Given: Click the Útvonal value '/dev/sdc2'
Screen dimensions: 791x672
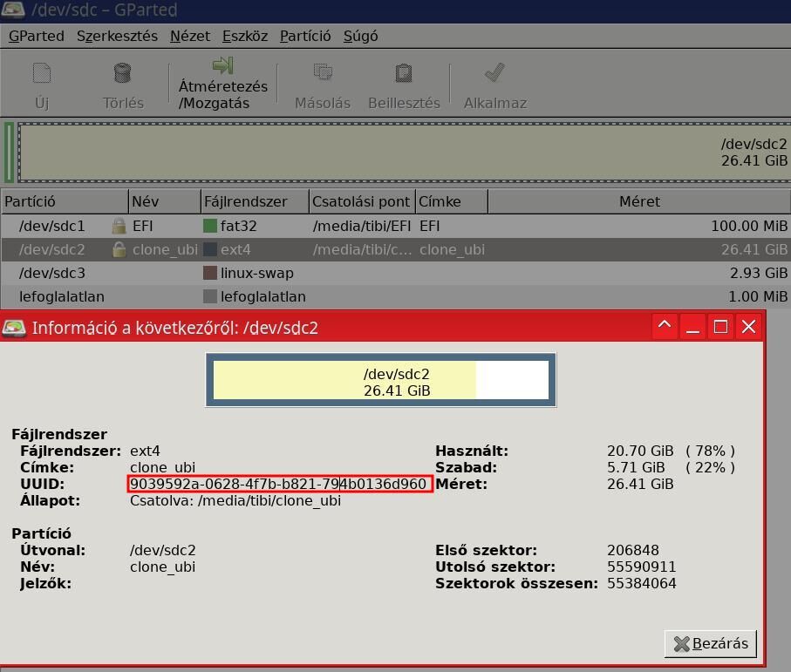Looking at the screenshot, I should (162, 550).
